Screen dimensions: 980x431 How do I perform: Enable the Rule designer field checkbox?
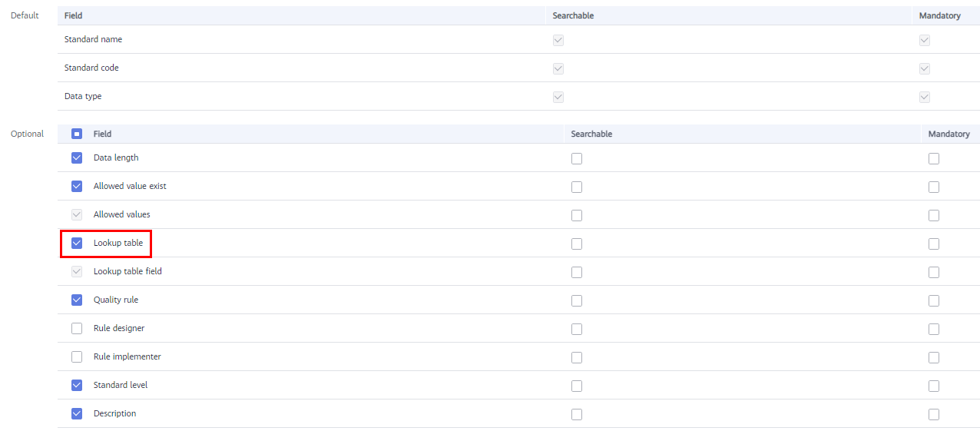click(x=77, y=328)
